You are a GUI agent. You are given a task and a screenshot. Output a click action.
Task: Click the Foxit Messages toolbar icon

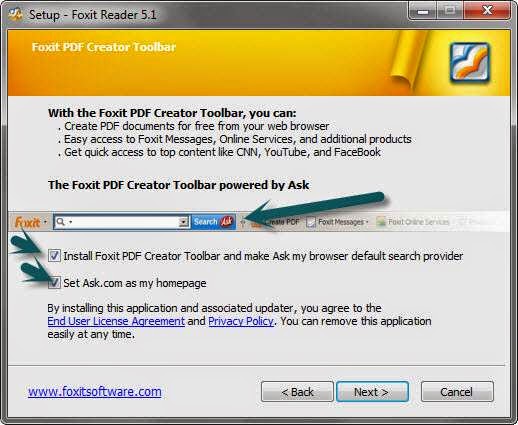point(311,222)
